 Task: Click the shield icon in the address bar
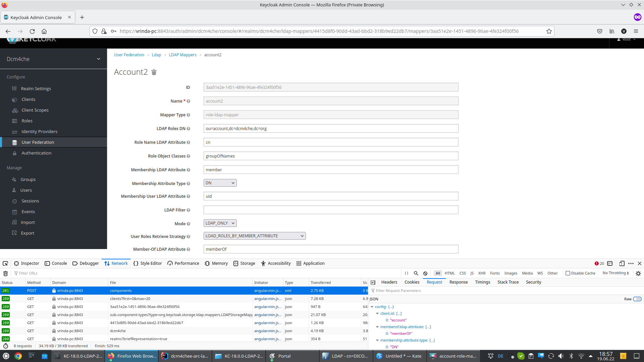[x=95, y=31]
